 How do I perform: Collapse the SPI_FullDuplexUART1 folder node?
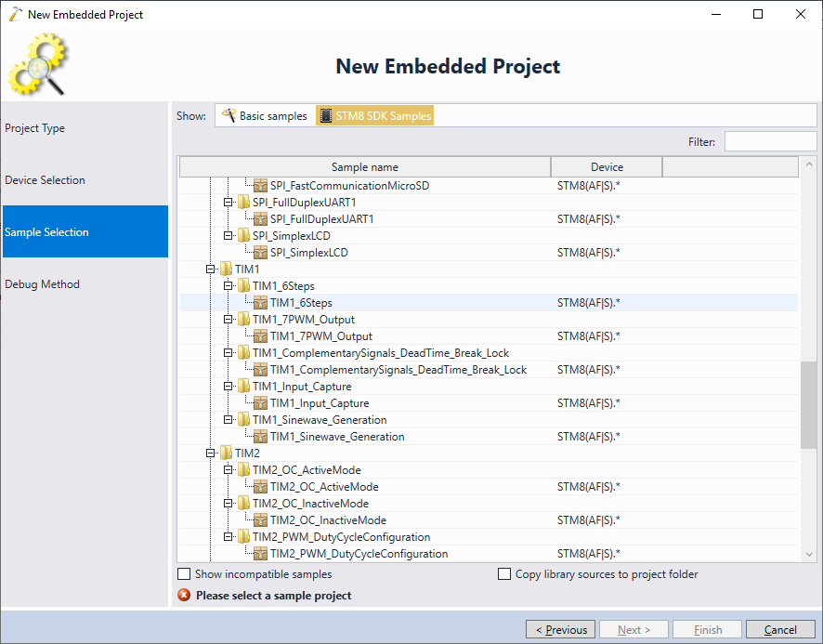pos(228,203)
